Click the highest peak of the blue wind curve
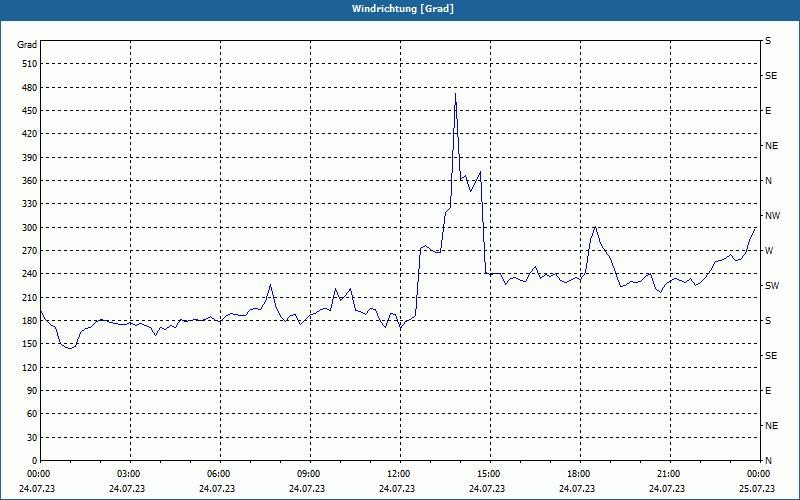Screen dimensions: 800x500 [455, 94]
